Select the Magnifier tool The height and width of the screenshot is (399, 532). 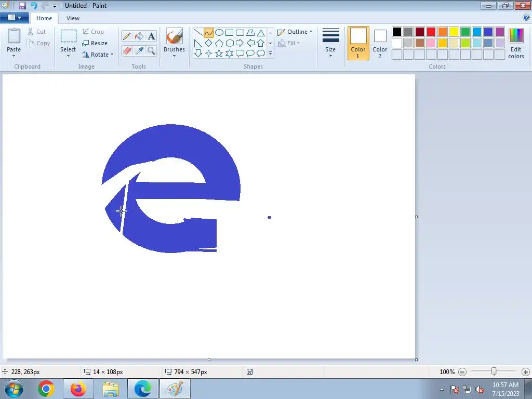tap(151, 50)
